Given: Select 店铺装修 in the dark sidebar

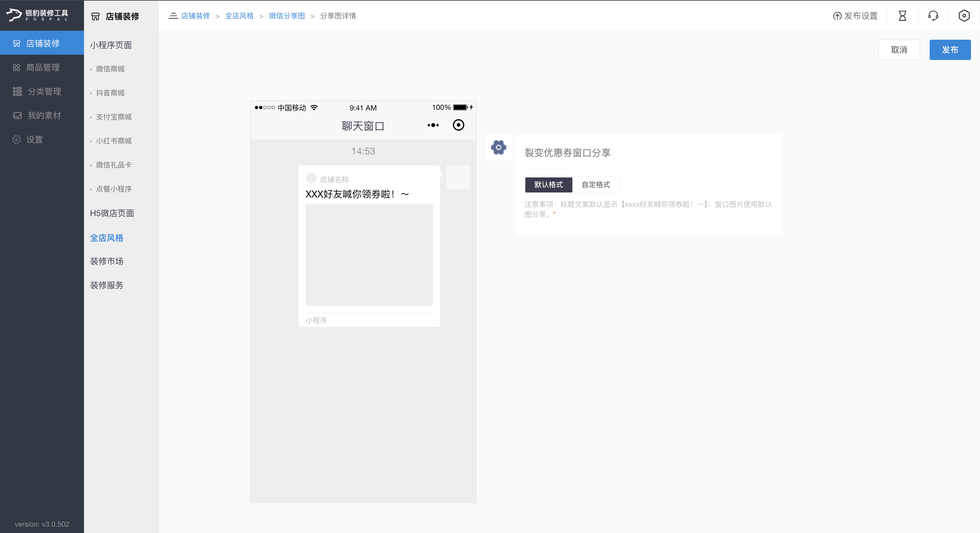Looking at the screenshot, I should (x=42, y=43).
